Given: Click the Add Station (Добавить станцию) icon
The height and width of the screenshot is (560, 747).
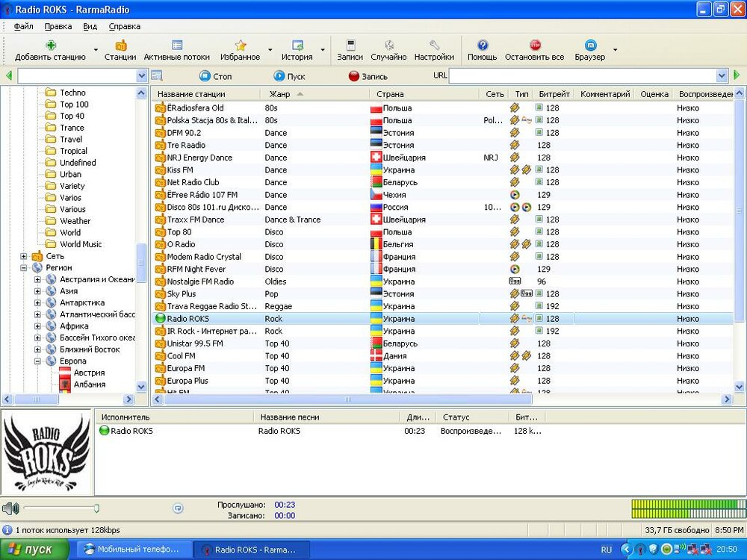Looking at the screenshot, I should tap(51, 46).
